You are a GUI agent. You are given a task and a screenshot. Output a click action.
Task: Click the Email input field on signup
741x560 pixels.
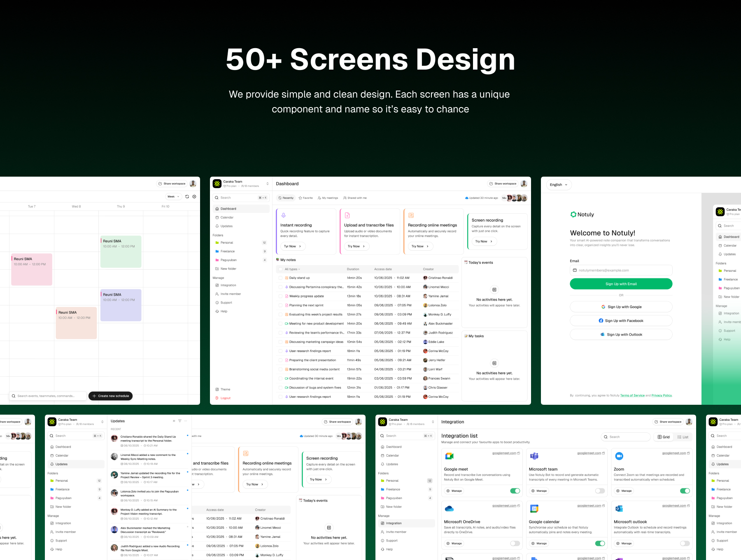point(621,271)
